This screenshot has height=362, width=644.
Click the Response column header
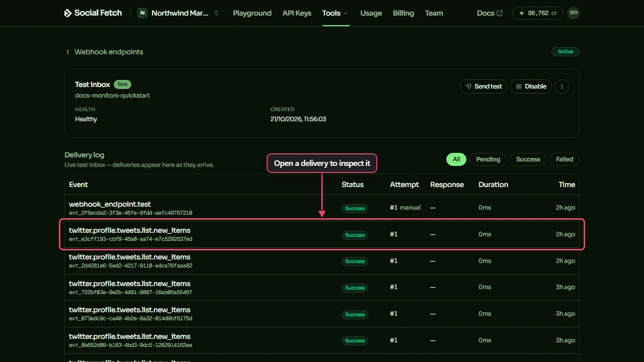(x=447, y=185)
